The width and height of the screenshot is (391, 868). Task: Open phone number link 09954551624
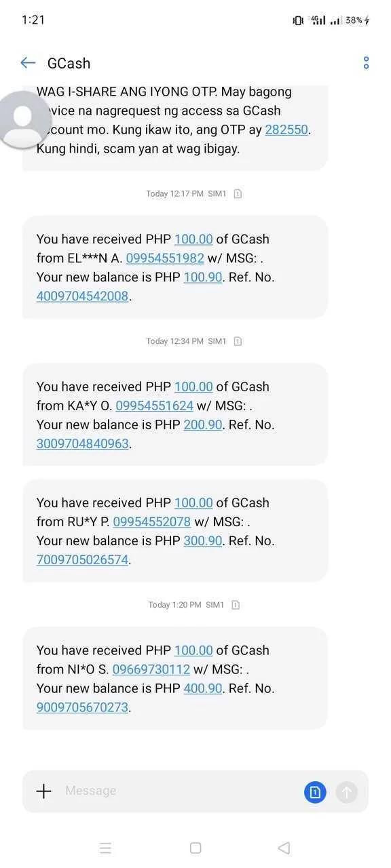click(x=155, y=406)
